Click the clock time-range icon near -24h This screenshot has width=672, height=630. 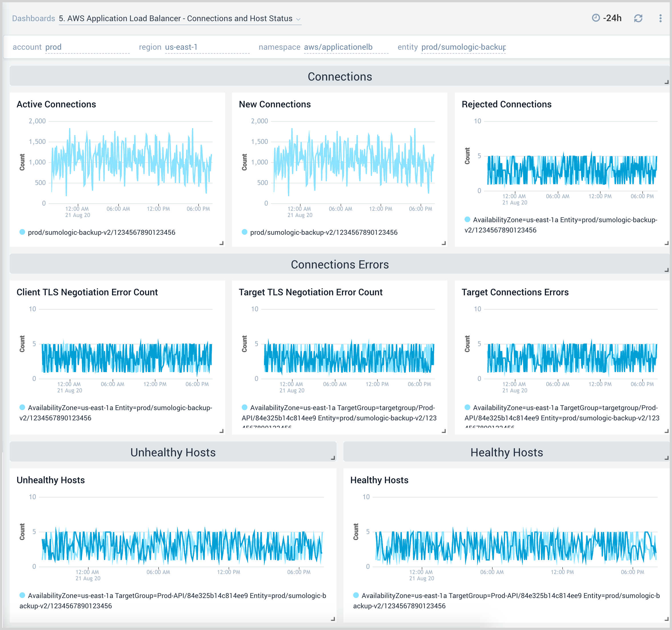(x=596, y=18)
